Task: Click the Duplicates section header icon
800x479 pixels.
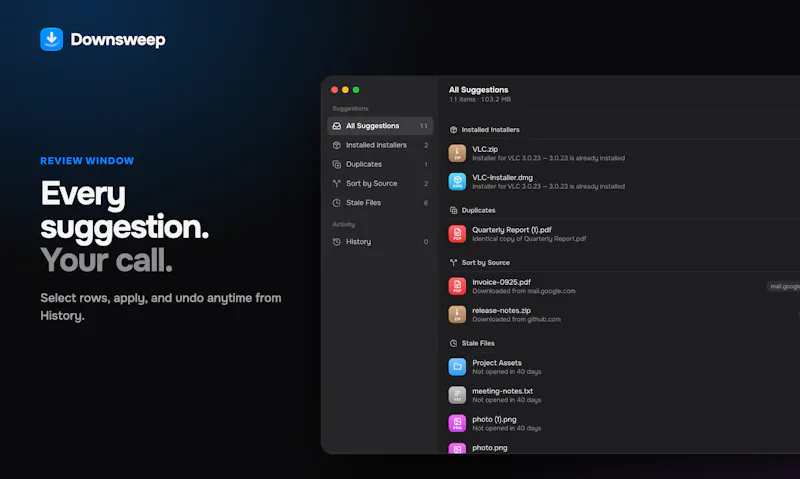Action: click(454, 210)
